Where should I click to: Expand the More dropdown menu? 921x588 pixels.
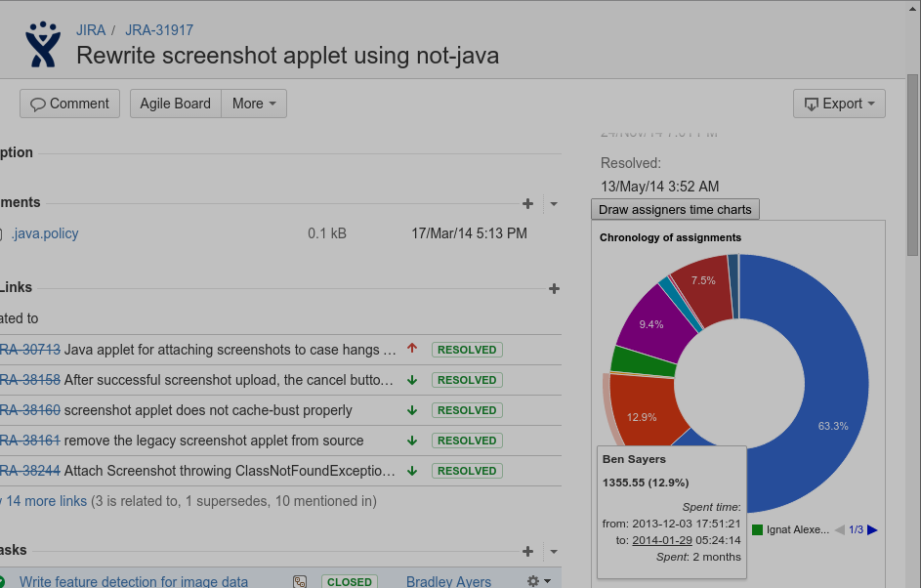[x=254, y=104]
